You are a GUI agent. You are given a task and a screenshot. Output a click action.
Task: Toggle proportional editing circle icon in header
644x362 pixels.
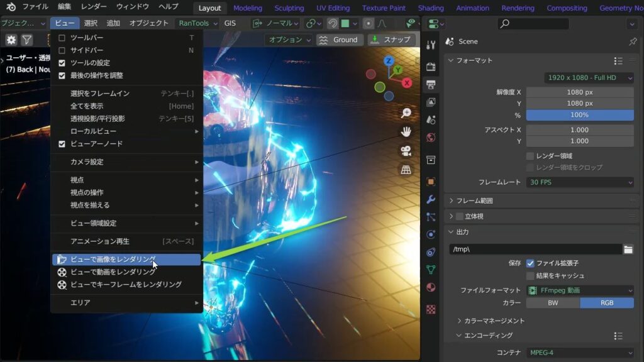pyautogui.click(x=369, y=23)
